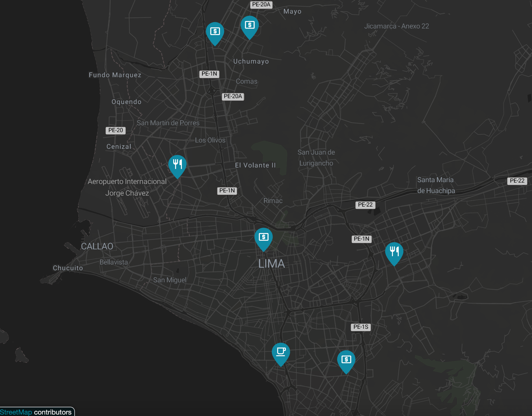Image resolution: width=532 pixels, height=416 pixels.
Task: Open the restaurant marker near Jorge Chávez airport
Action: coord(177,165)
